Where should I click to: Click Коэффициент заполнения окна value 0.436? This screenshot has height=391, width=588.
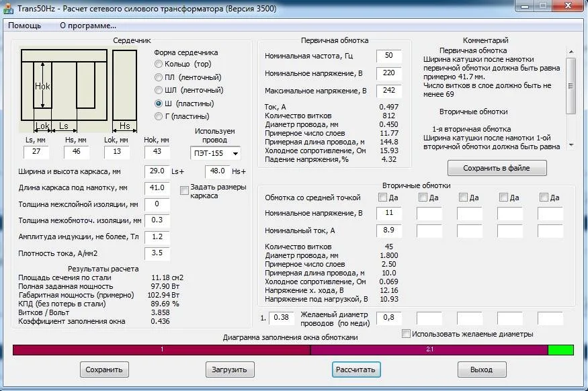pos(160,321)
